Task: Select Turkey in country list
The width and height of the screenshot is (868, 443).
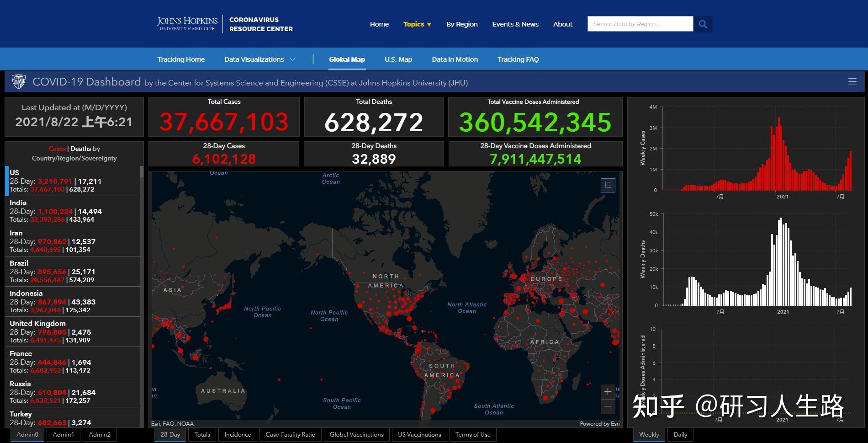Action: pos(73,418)
